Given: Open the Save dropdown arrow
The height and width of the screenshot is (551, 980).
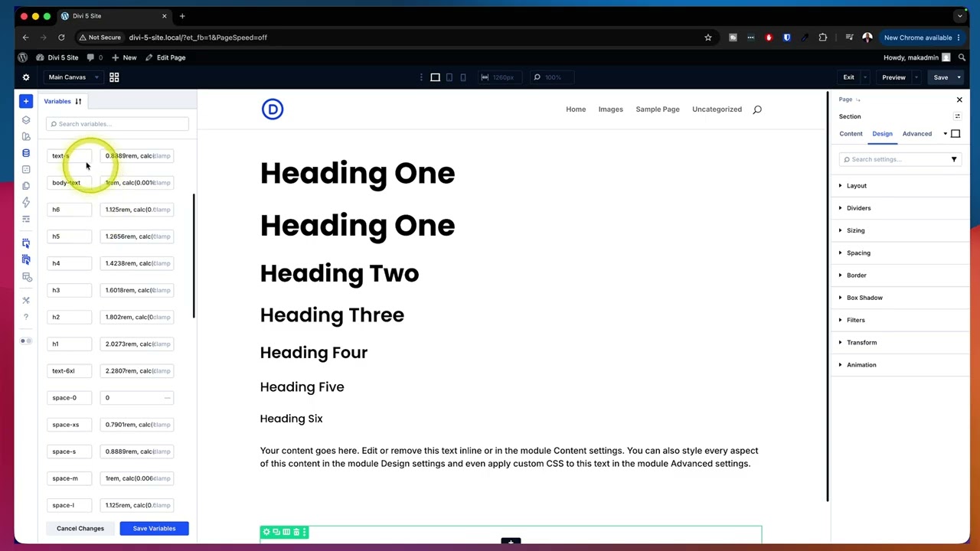Looking at the screenshot, I should 959,77.
